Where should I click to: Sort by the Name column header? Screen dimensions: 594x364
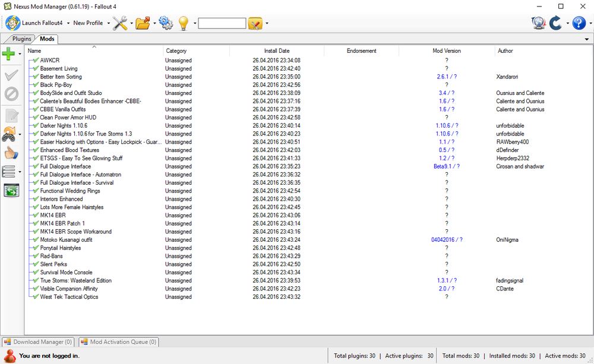pyautogui.click(x=94, y=50)
